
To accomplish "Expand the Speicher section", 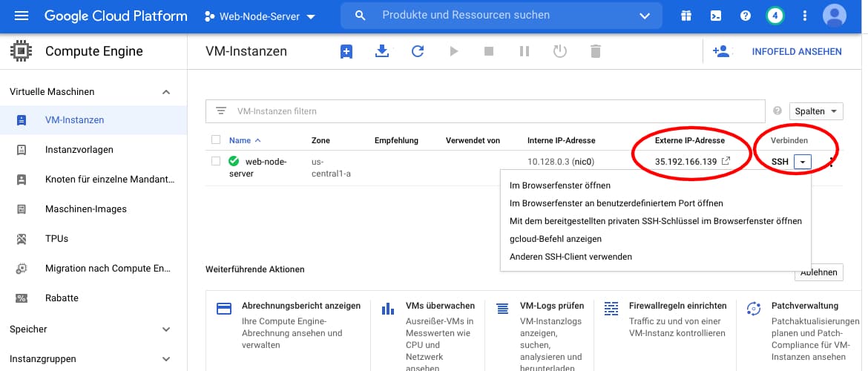I will (x=166, y=329).
